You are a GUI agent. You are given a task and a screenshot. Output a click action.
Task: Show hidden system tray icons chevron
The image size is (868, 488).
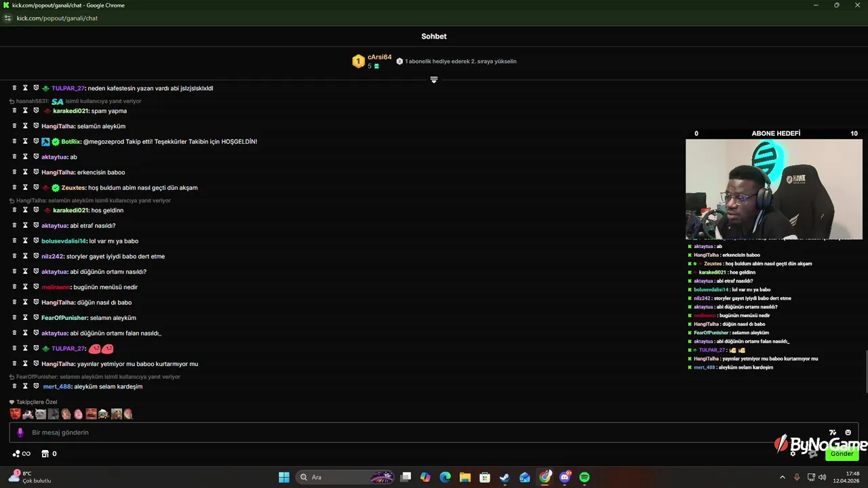782,477
